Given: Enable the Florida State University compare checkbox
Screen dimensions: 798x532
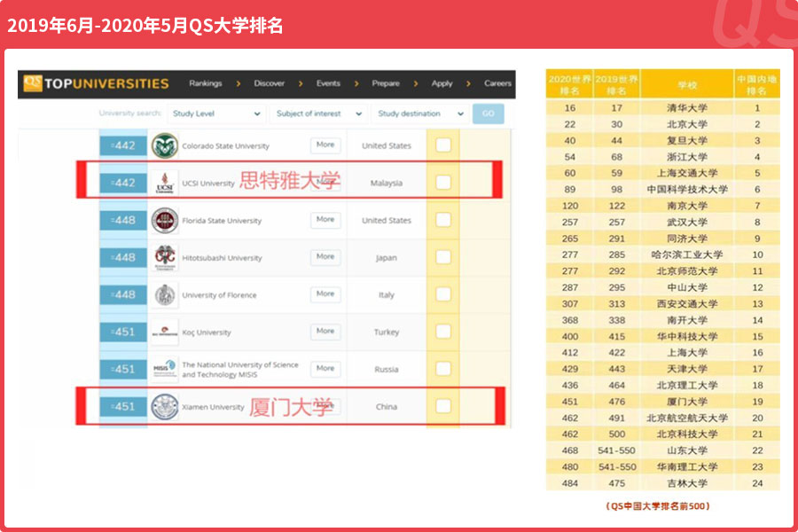Looking at the screenshot, I should pyautogui.click(x=443, y=220).
